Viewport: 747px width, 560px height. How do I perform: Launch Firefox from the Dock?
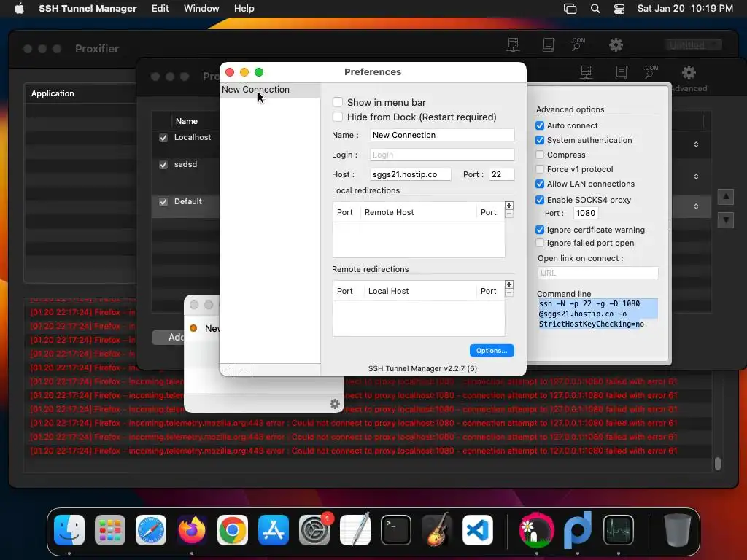(x=192, y=530)
